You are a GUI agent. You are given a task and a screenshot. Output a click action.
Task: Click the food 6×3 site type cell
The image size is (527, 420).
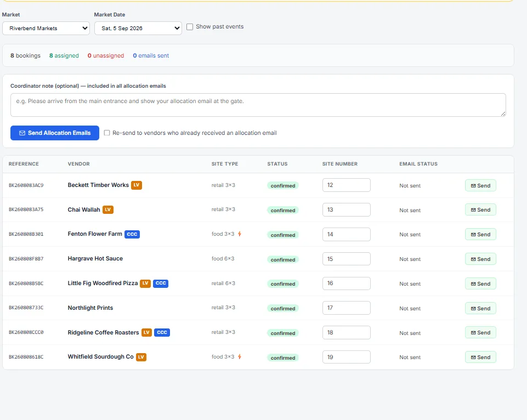click(x=223, y=258)
